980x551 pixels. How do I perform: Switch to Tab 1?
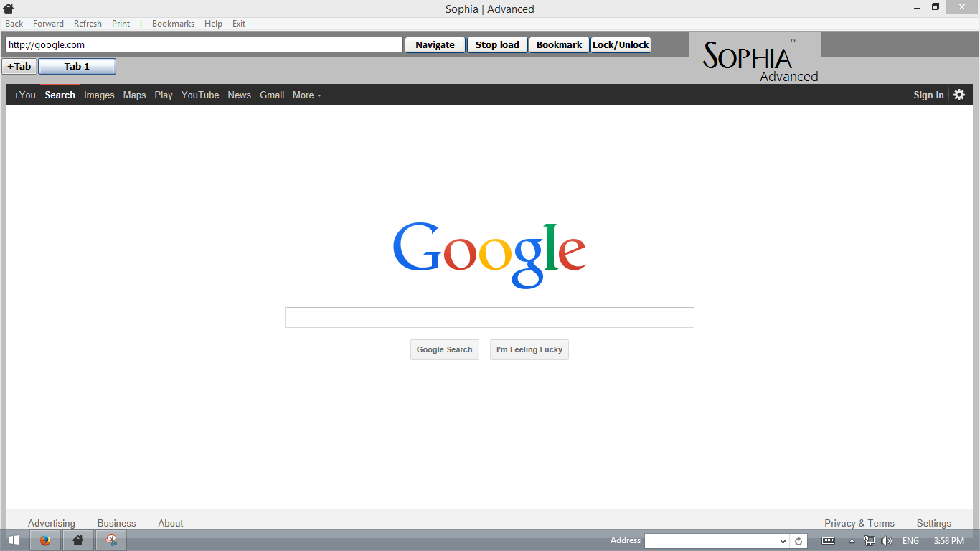pos(77,66)
